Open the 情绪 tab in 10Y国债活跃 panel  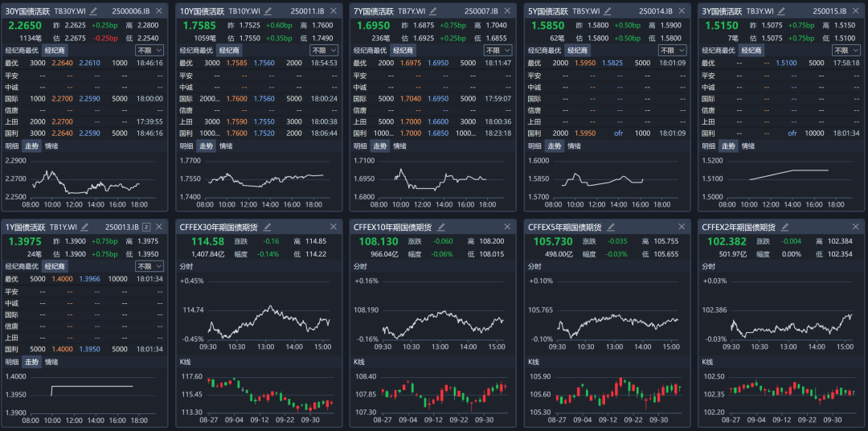click(226, 146)
